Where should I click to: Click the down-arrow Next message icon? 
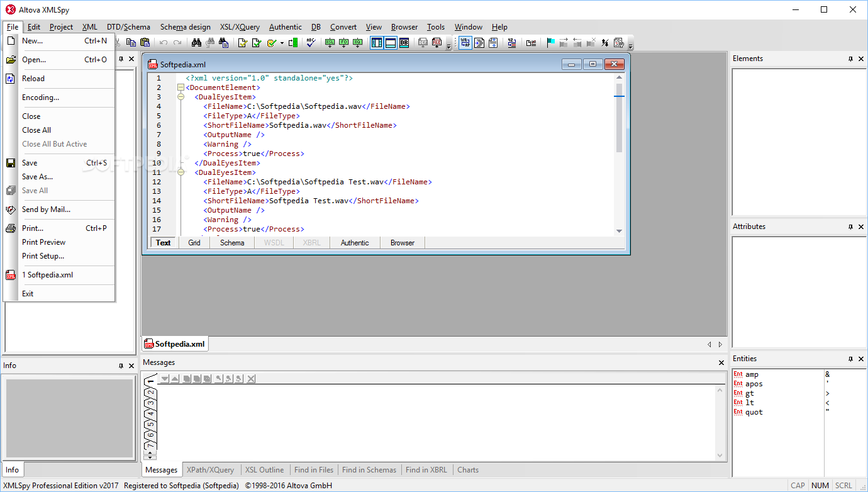tap(164, 378)
